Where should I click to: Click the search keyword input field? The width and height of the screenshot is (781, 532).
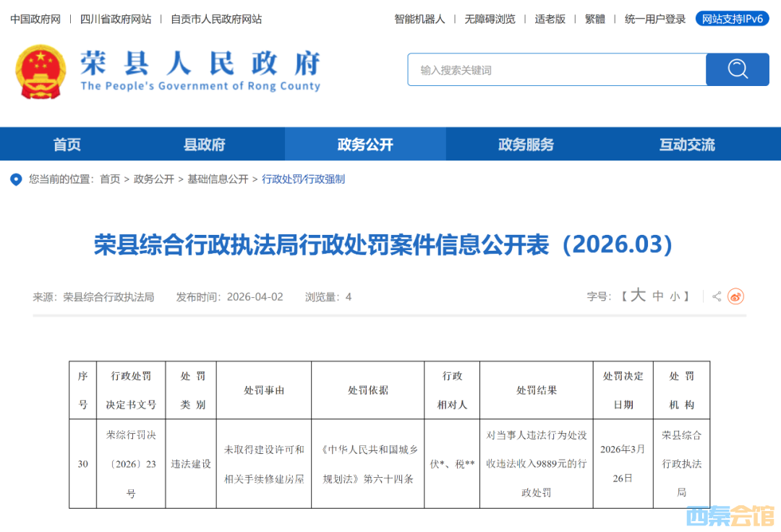[x=557, y=70]
